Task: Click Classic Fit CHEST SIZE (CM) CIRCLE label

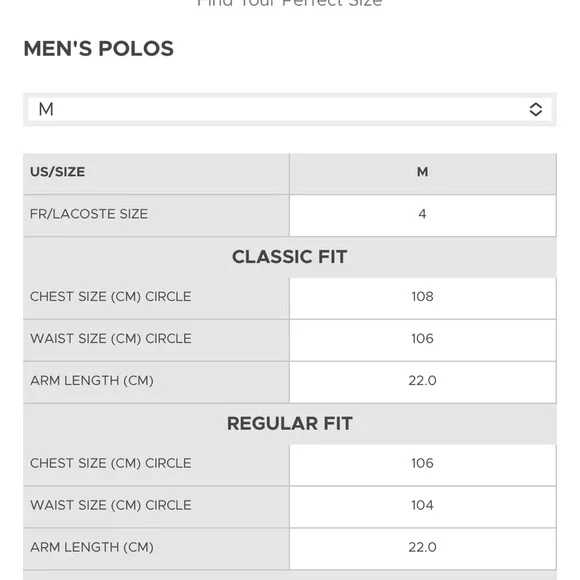Action: click(111, 297)
